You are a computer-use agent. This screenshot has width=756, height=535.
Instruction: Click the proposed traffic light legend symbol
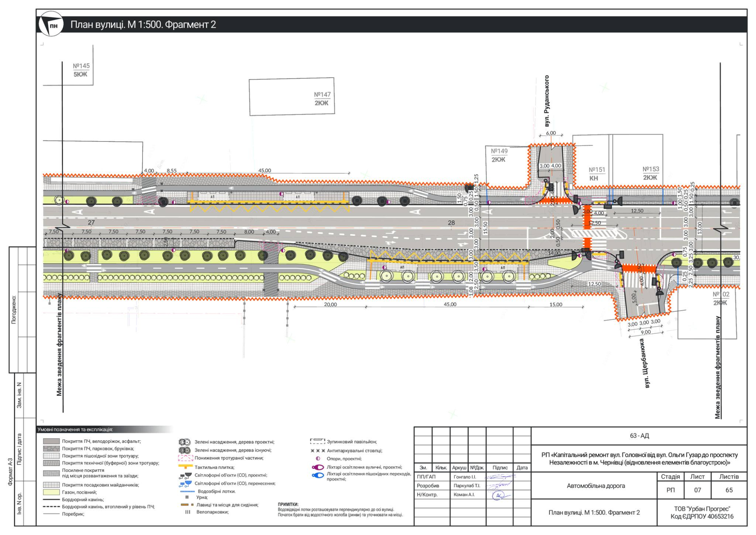coord(185,475)
